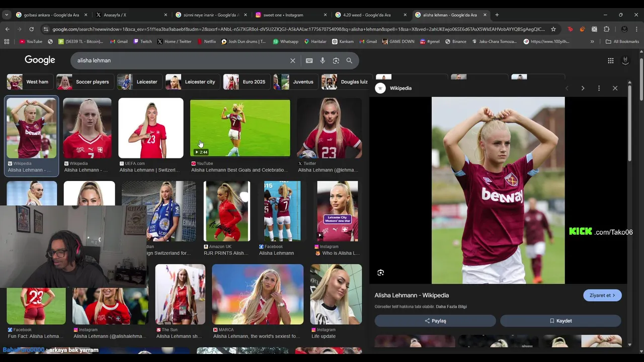Select the Euro 2025 filter chip
644x362 pixels.
[246, 82]
